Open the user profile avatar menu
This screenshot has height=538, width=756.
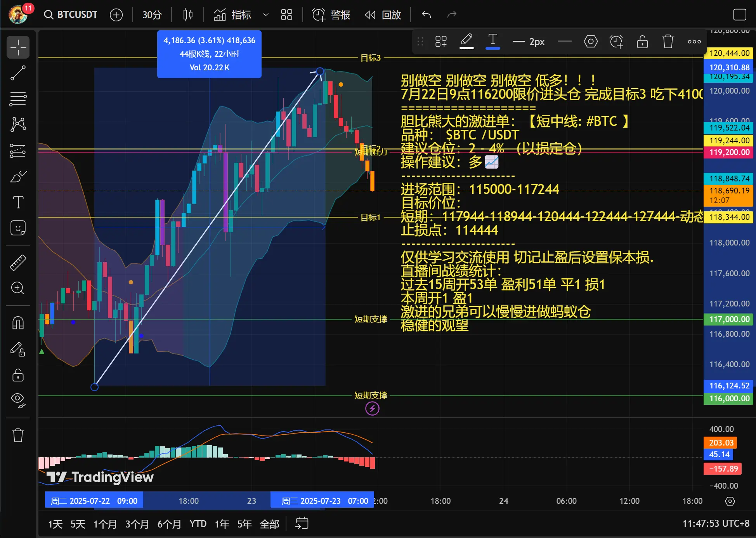coord(18,14)
